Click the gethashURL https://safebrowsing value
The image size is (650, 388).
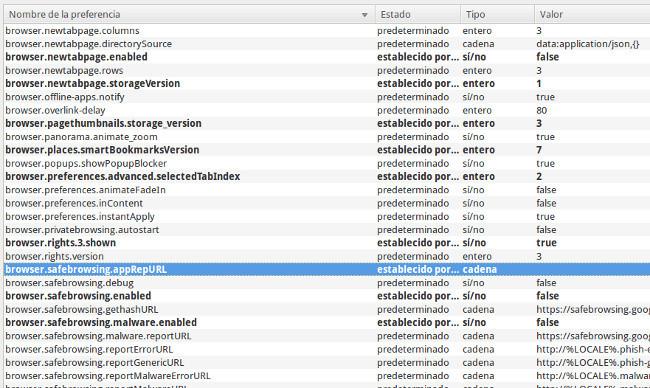point(593,309)
